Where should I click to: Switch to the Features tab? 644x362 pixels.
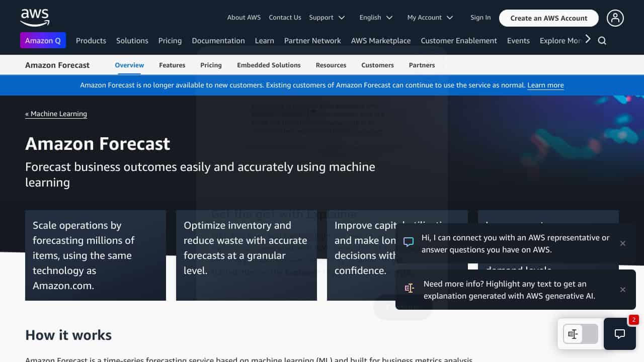point(172,65)
